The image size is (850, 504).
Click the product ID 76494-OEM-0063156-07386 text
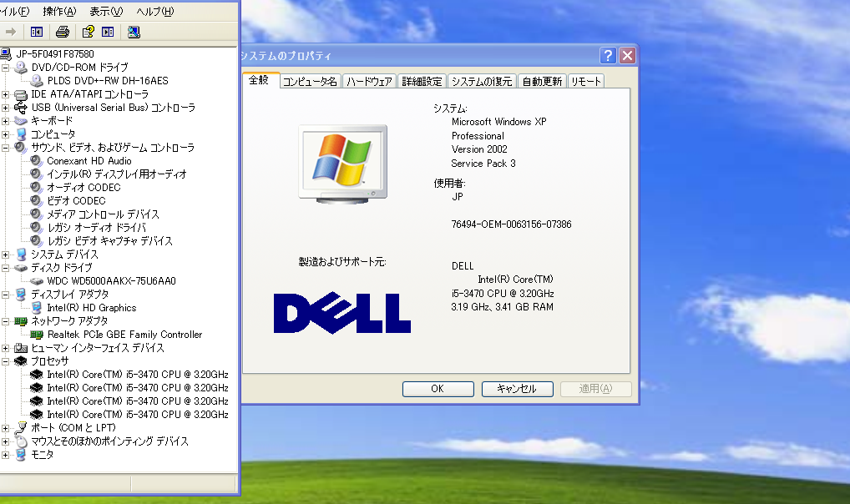pos(511,224)
